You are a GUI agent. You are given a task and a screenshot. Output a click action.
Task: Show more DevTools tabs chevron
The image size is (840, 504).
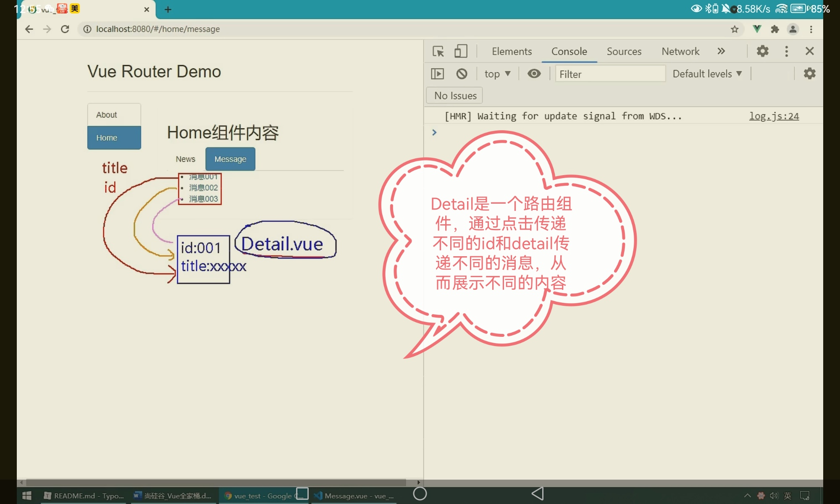point(721,51)
